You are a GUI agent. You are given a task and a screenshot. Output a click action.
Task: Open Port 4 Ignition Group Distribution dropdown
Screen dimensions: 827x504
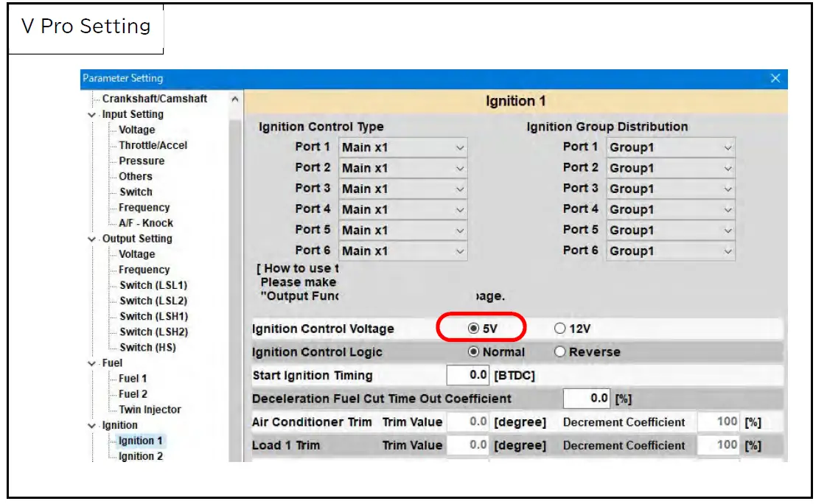[x=670, y=210]
